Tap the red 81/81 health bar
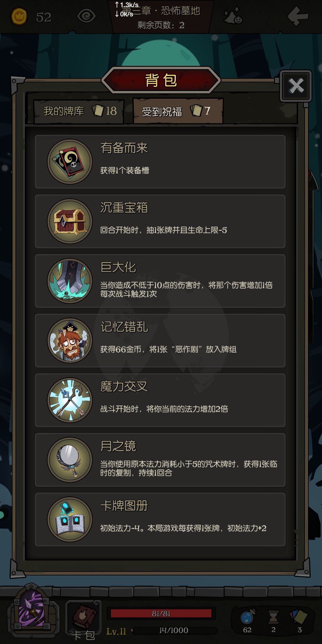Image resolution: width=322 pixels, height=644 pixels. click(x=161, y=613)
